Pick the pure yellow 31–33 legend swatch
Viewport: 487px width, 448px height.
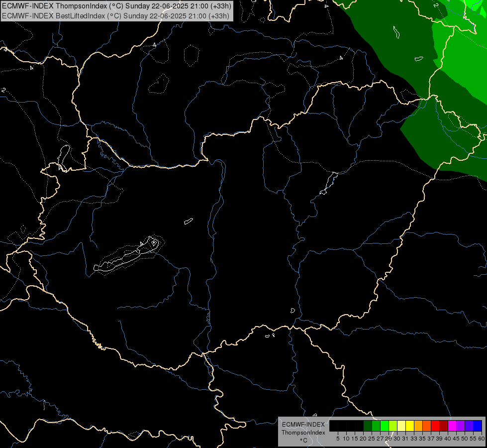click(410, 426)
